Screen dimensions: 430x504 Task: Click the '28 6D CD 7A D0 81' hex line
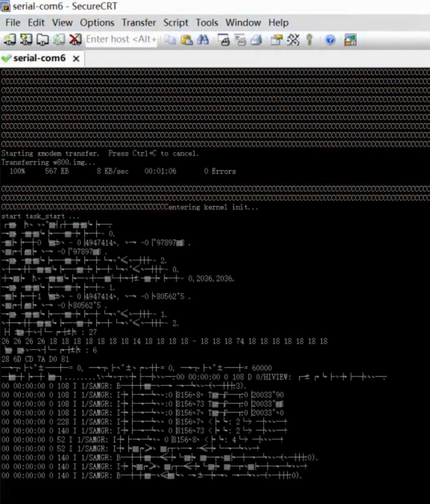(35, 359)
